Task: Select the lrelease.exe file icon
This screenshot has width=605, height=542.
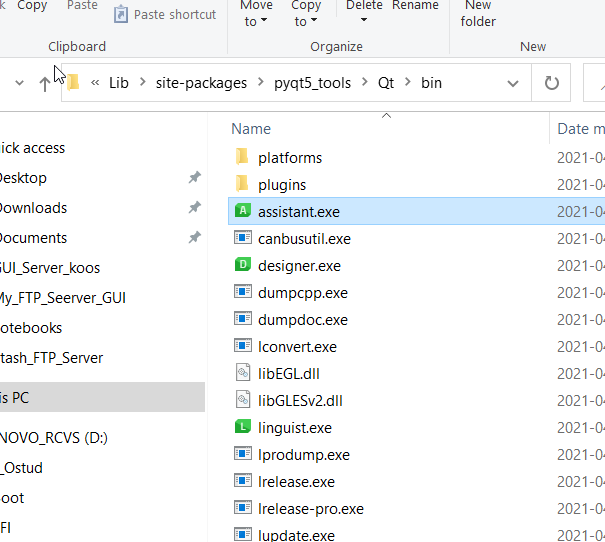Action: click(x=243, y=481)
